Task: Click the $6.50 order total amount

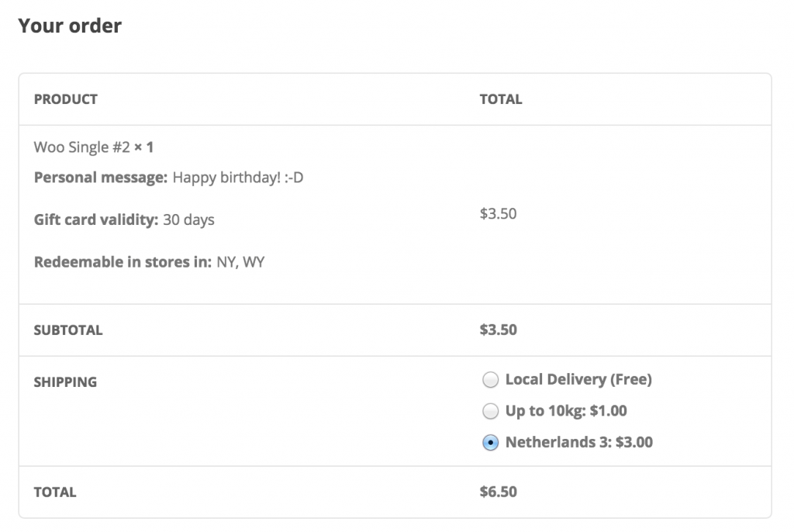Action: pyautogui.click(x=496, y=492)
